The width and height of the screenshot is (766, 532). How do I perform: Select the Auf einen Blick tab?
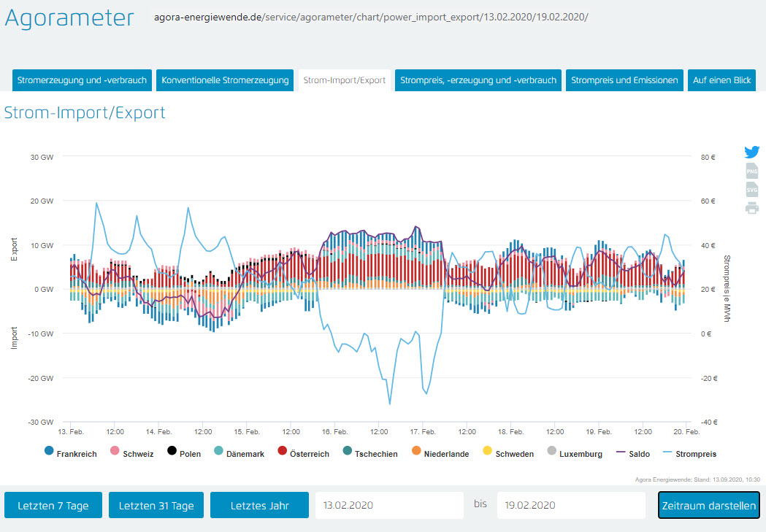(x=721, y=80)
